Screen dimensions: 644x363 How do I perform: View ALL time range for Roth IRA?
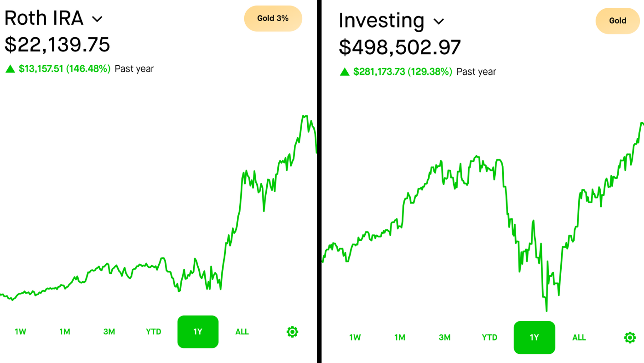242,332
